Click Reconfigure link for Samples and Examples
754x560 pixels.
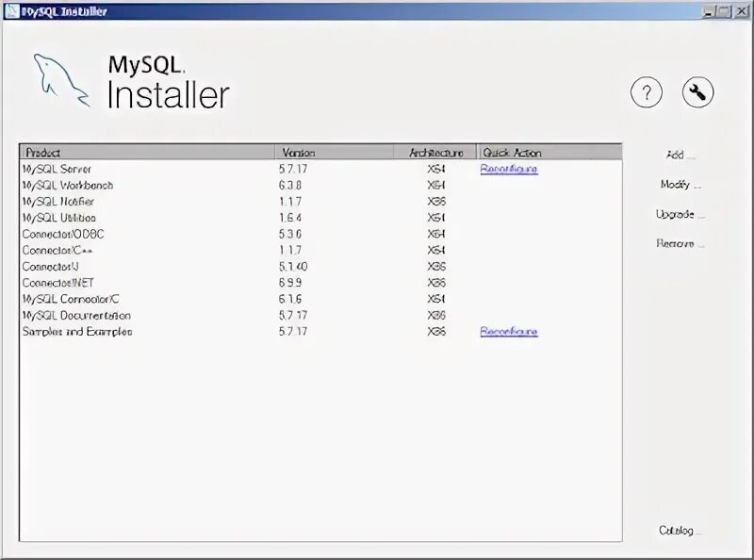tap(509, 332)
